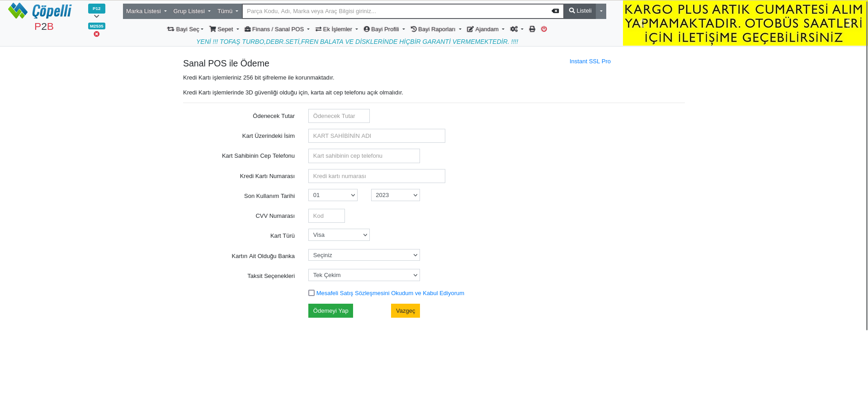Open the gears settings menu
The width and height of the screenshot is (868, 409).
click(x=516, y=29)
